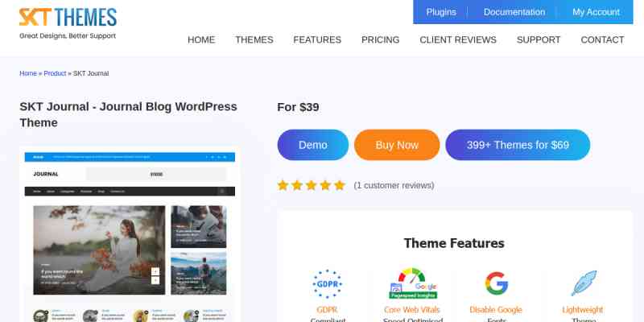This screenshot has width=644, height=322.
Task: Select HOME in the main menu
Action: (x=201, y=39)
